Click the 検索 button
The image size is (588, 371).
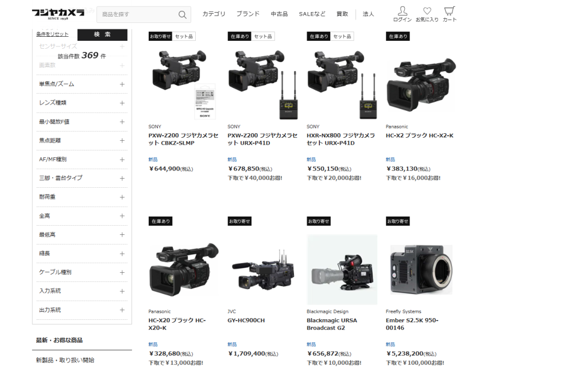(x=102, y=34)
